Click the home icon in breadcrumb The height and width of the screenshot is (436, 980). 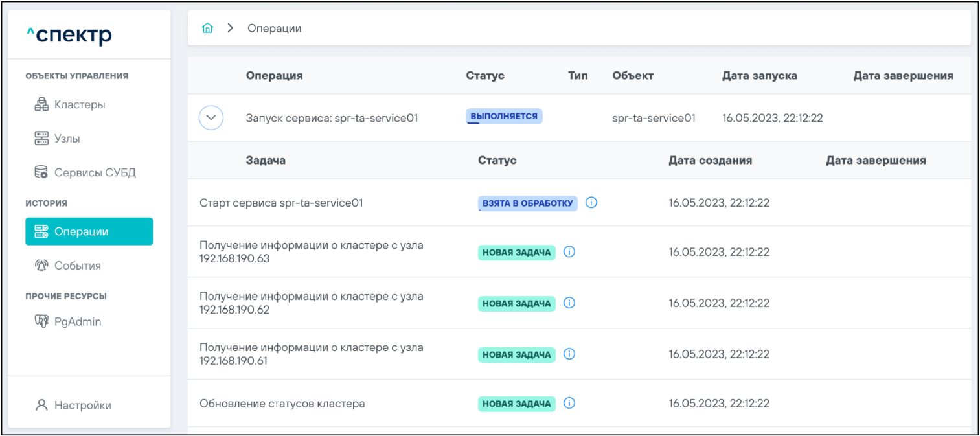(207, 29)
